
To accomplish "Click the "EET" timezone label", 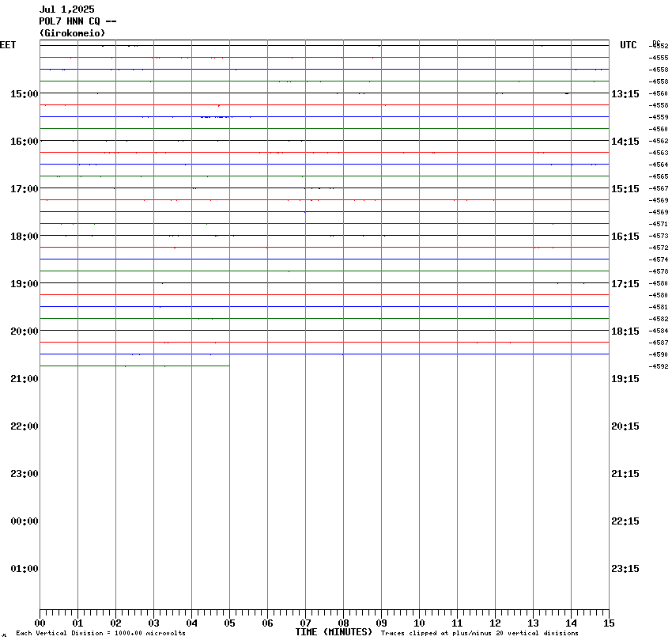I will click(x=8, y=45).
